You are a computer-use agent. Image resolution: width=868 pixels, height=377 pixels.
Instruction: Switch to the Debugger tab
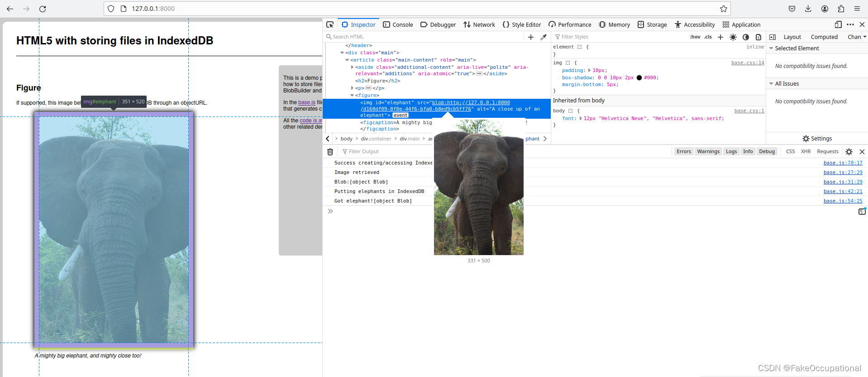[x=438, y=24]
